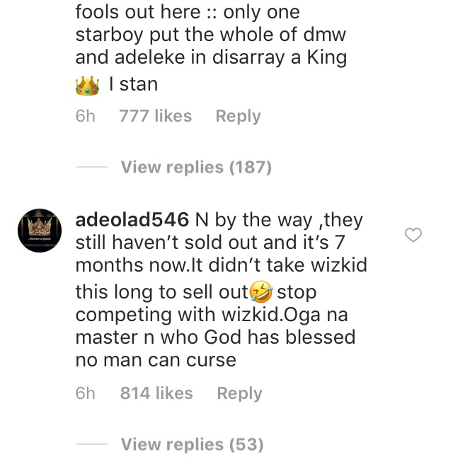The height and width of the screenshot is (476, 453).
Task: Like the adeolad546 comment with the heart
Action: (x=413, y=236)
